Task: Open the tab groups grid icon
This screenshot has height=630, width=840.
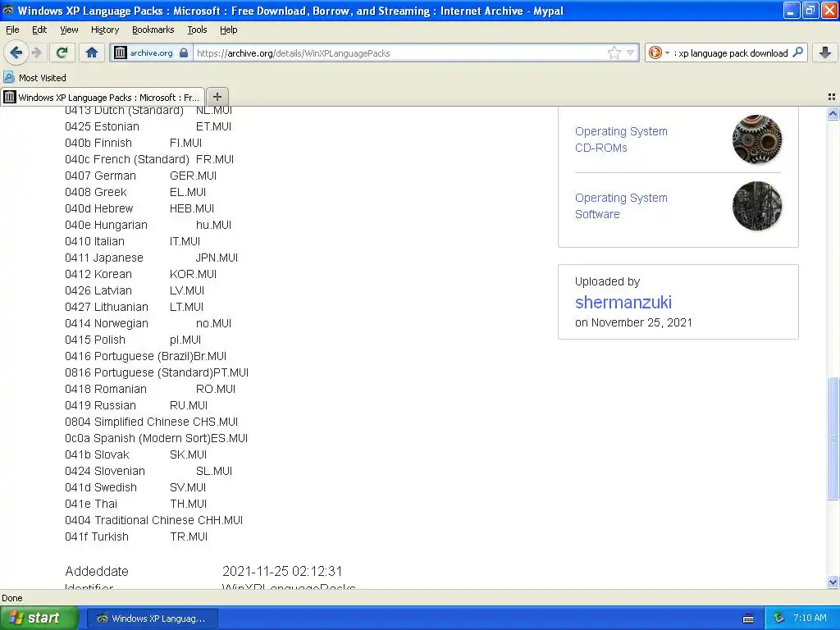Action: 832,97
